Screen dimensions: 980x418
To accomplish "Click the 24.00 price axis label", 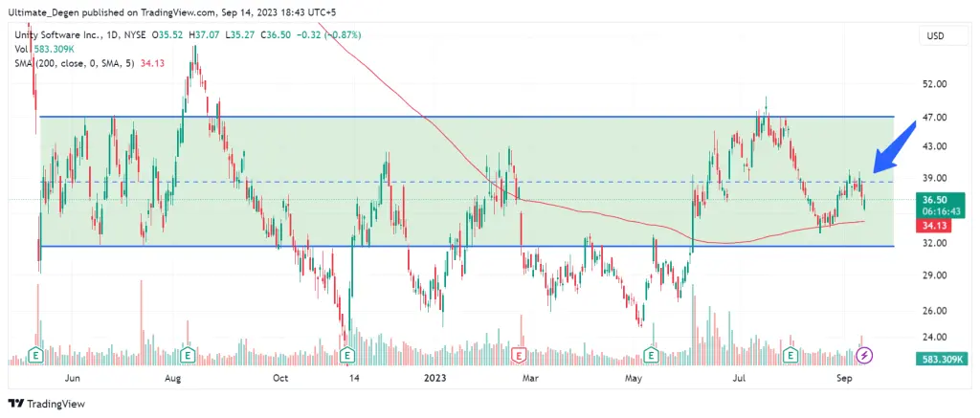I will coord(935,338).
